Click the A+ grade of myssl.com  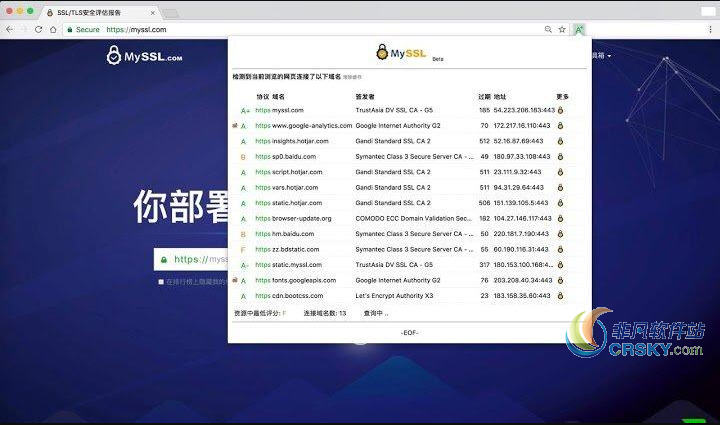(x=245, y=111)
